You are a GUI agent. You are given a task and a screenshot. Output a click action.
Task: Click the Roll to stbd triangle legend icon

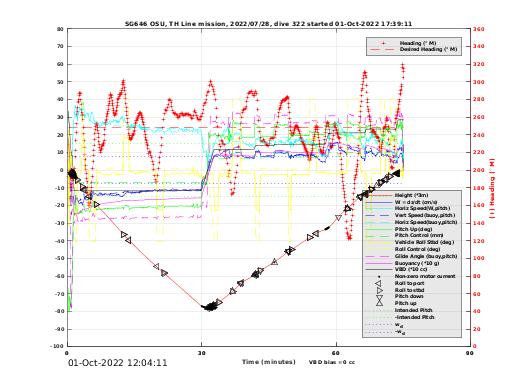(379, 290)
